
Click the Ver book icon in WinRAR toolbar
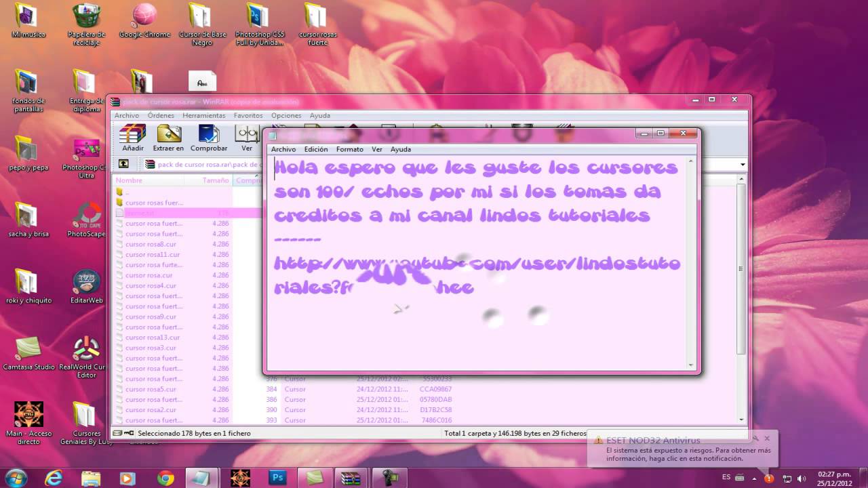coord(247,138)
